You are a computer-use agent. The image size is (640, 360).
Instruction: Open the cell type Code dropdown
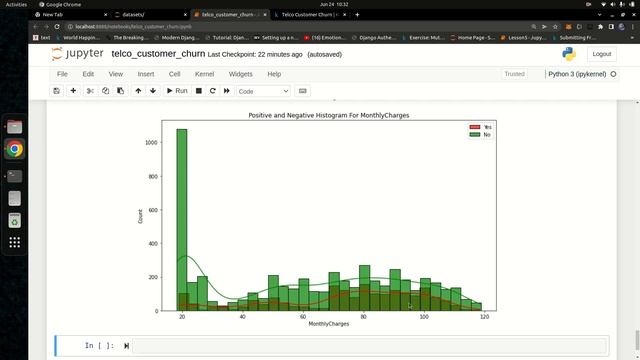point(263,91)
